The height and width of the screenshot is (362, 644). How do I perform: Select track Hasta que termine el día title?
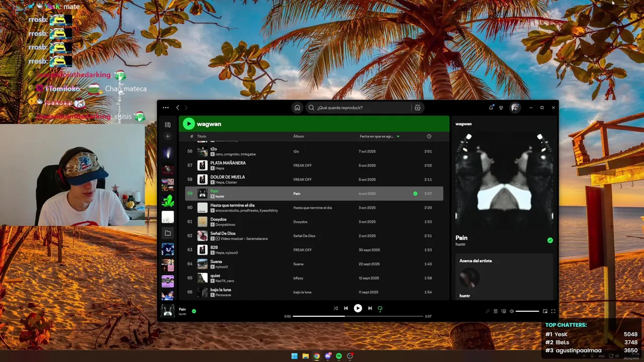pos(232,205)
